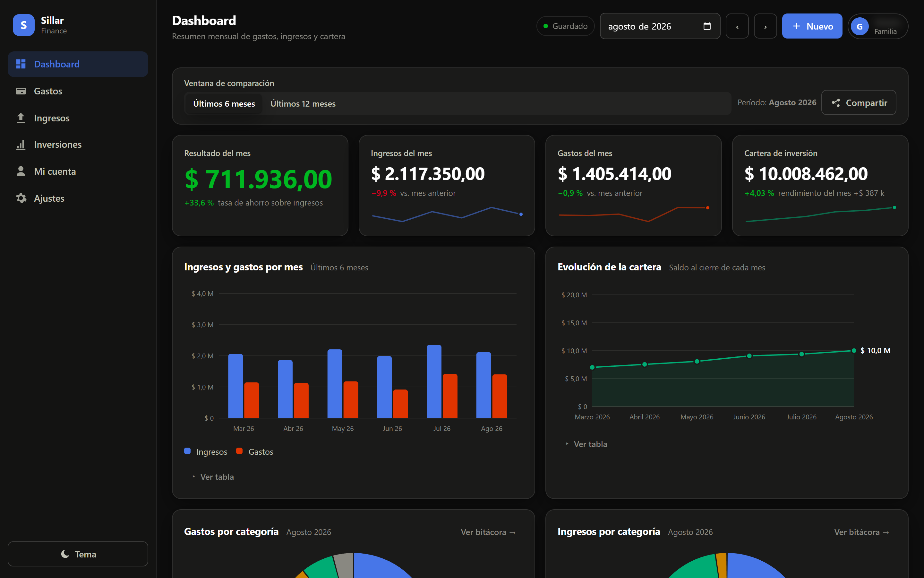Click the Jul 26 red Gastos bar
This screenshot has width=924, height=578.
tap(450, 396)
